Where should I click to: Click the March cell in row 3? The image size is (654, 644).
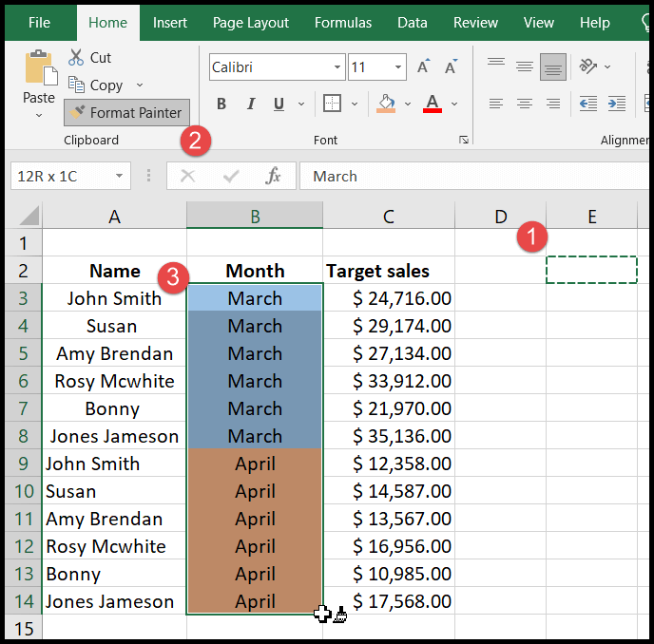point(255,298)
